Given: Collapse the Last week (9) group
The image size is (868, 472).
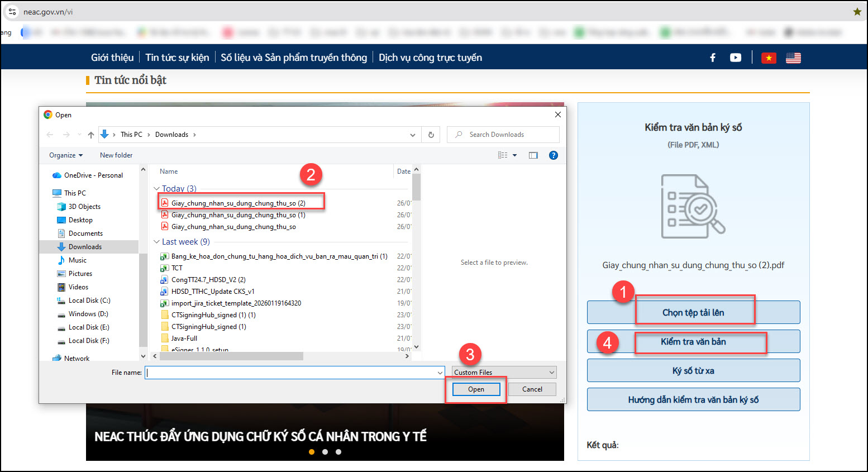Looking at the screenshot, I should (156, 242).
